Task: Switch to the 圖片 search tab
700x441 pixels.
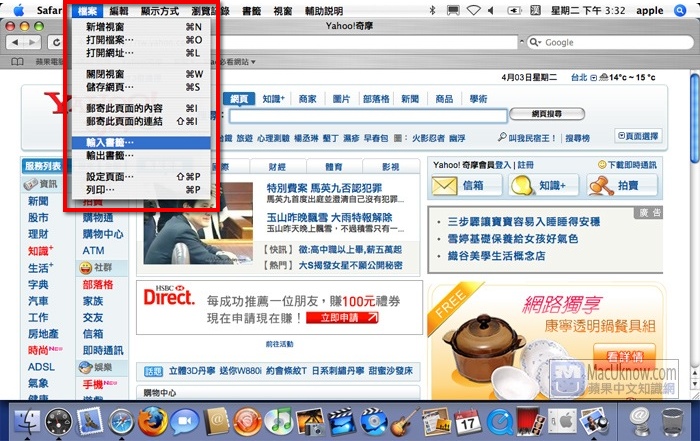Action: pos(342,99)
